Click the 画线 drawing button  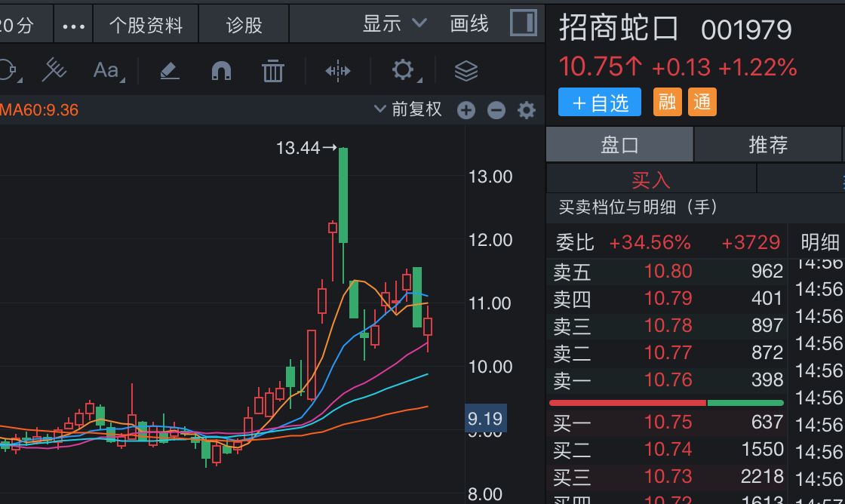pos(469,24)
